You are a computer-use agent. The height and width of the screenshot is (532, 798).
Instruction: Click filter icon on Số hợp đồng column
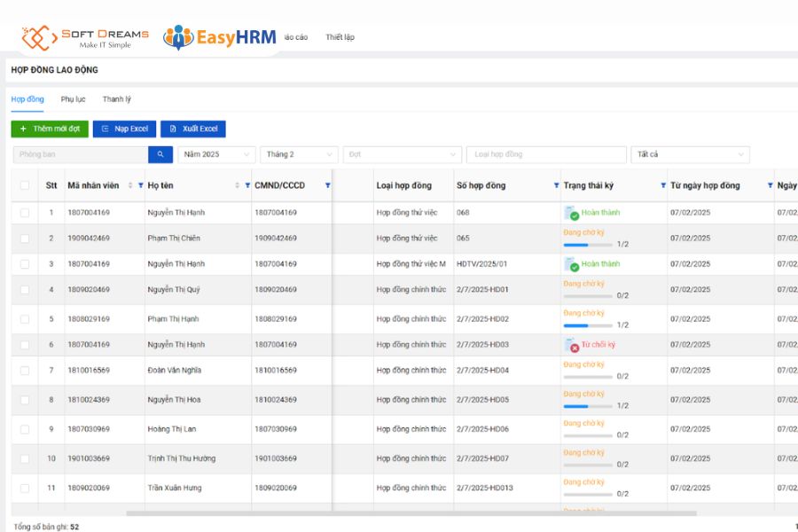(x=556, y=185)
